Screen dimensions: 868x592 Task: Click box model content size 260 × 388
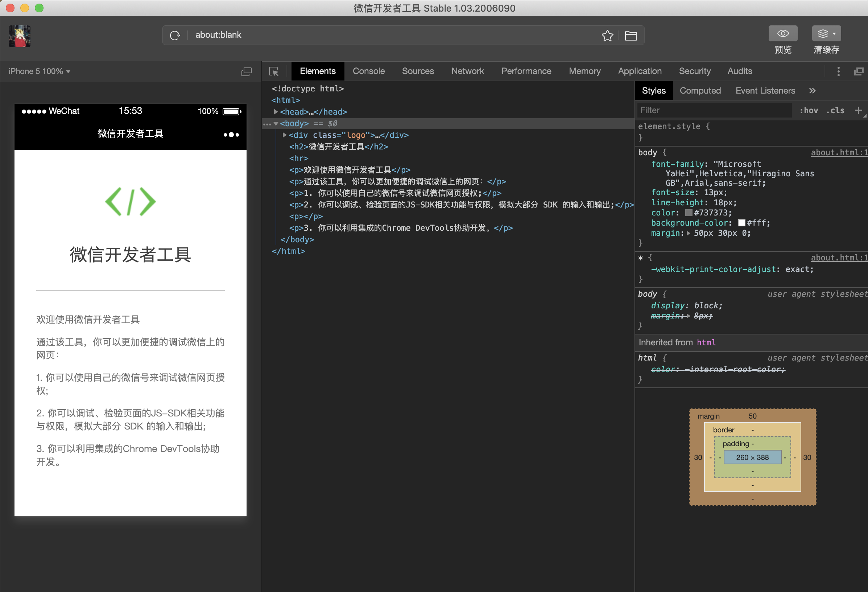pos(752,457)
